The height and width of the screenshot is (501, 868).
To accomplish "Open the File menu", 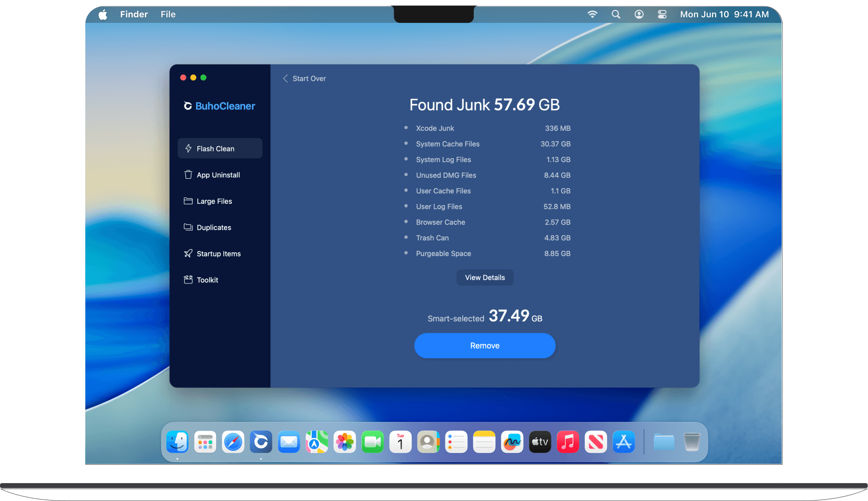I will [168, 14].
